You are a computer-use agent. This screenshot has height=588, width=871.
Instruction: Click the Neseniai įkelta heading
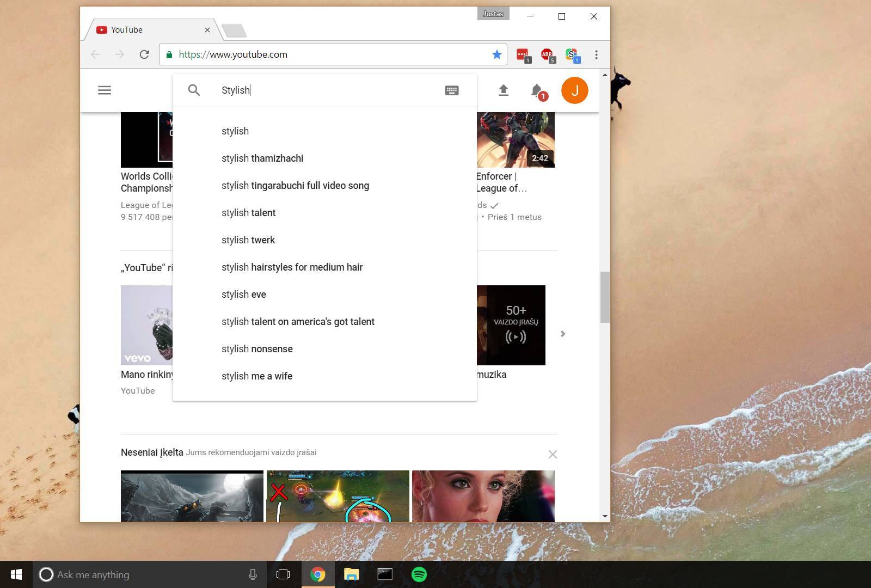click(152, 452)
